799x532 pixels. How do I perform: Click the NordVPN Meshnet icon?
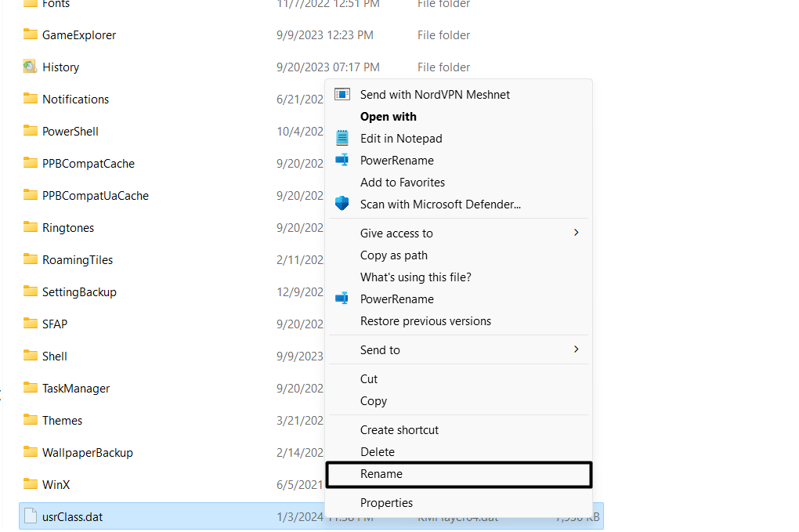(x=342, y=94)
